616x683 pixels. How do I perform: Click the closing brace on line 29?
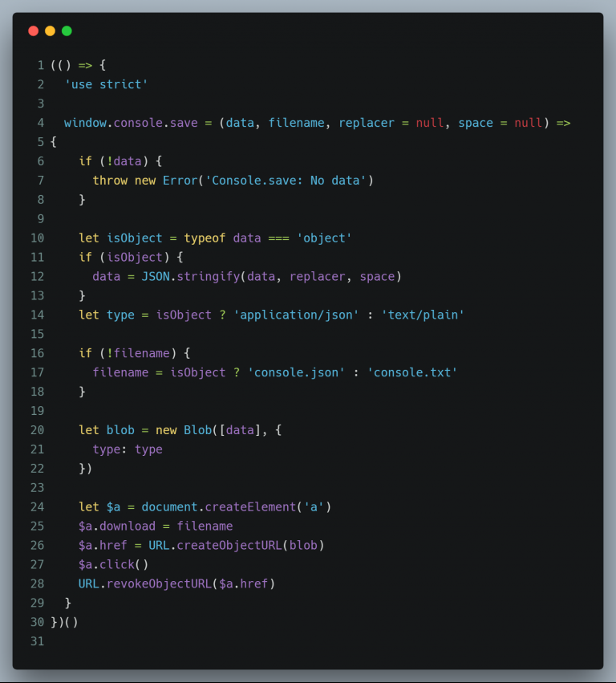click(x=68, y=603)
